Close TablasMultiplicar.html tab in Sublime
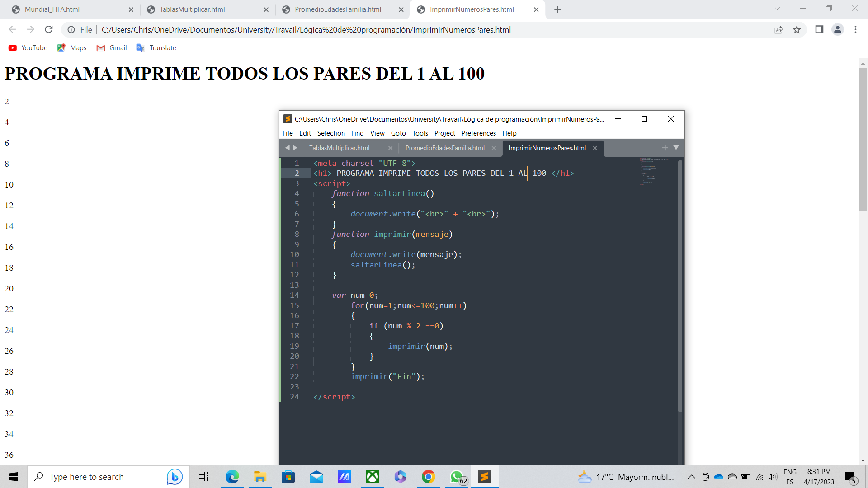The width and height of the screenshot is (868, 488). (390, 148)
